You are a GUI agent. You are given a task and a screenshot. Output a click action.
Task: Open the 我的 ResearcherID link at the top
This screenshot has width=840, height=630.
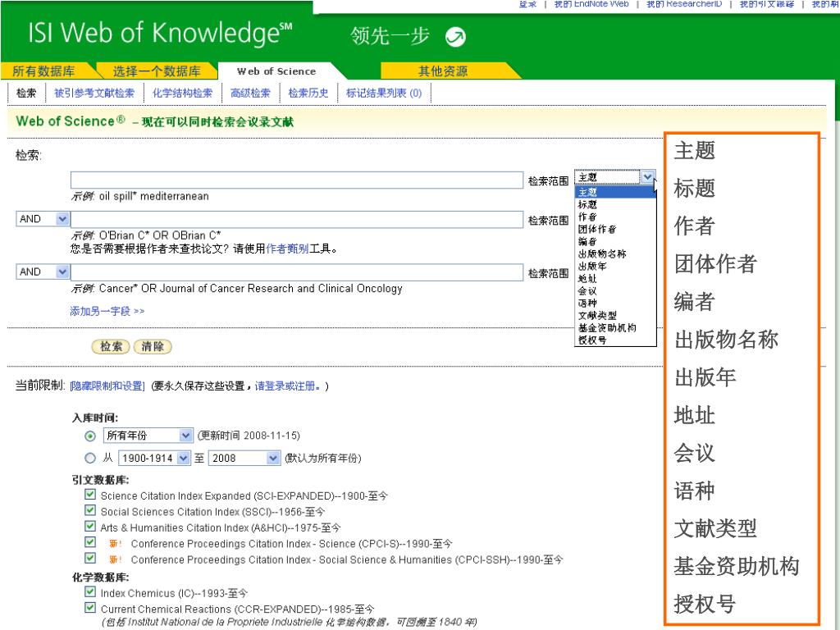click(684, 4)
